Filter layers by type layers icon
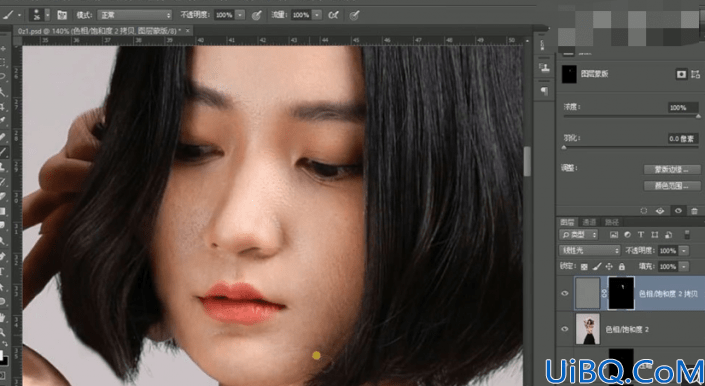This screenshot has width=705, height=386. [641, 235]
